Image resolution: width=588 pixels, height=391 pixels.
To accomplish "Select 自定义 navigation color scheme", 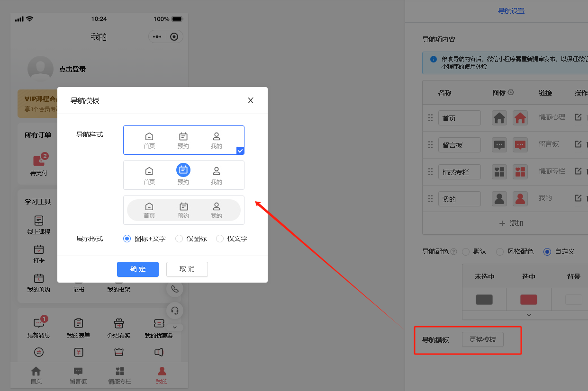I will click(x=560, y=251).
